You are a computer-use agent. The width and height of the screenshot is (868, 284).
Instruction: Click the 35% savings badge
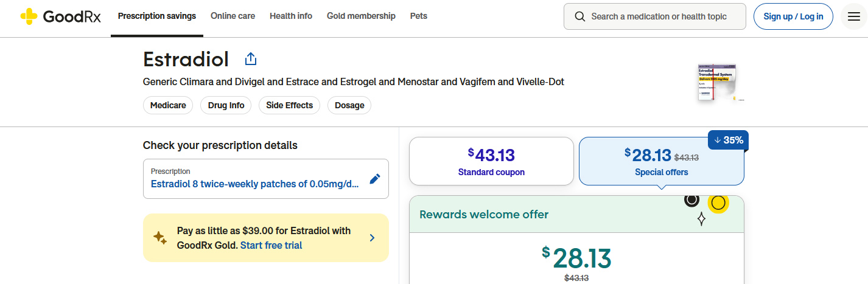(x=728, y=140)
